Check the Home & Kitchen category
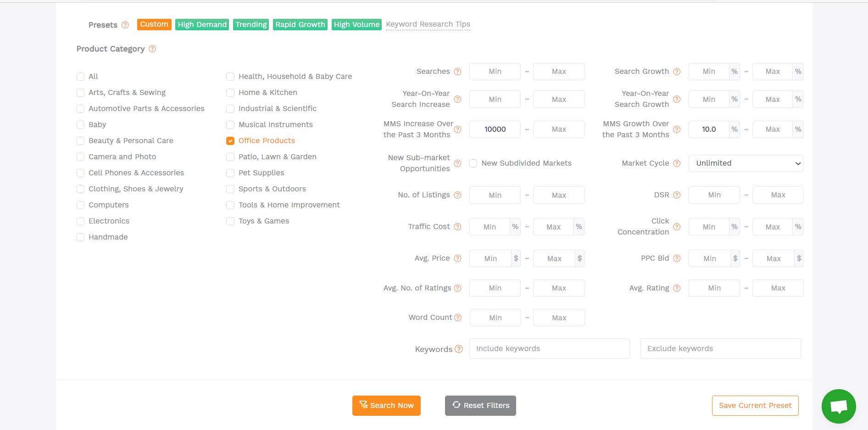 pyautogui.click(x=230, y=93)
